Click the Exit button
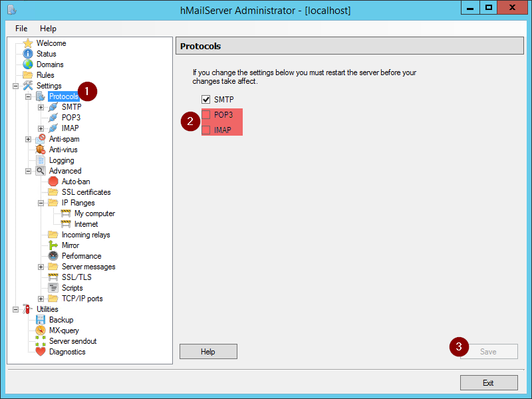 (x=489, y=382)
